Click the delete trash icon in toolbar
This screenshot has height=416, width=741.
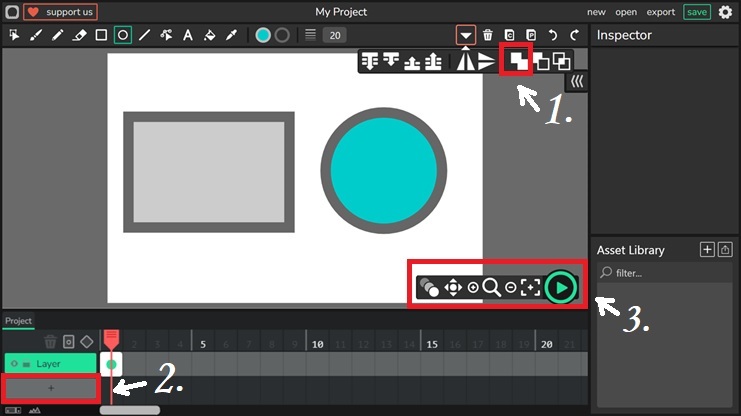pyautogui.click(x=488, y=35)
